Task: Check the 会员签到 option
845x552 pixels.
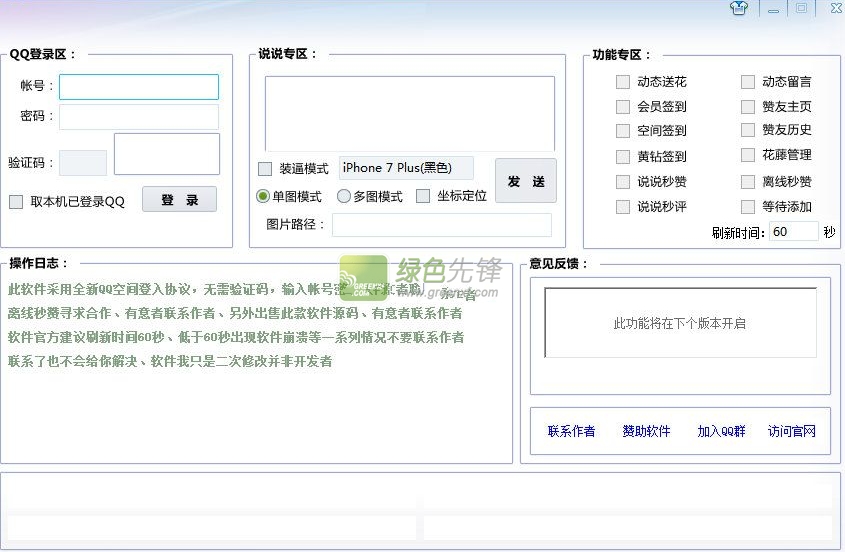Action: (x=623, y=107)
